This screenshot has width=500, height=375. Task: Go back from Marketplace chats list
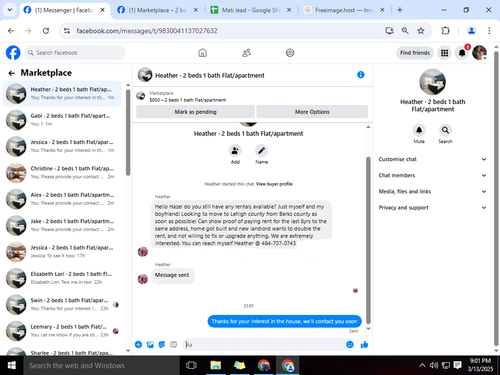[x=12, y=73]
